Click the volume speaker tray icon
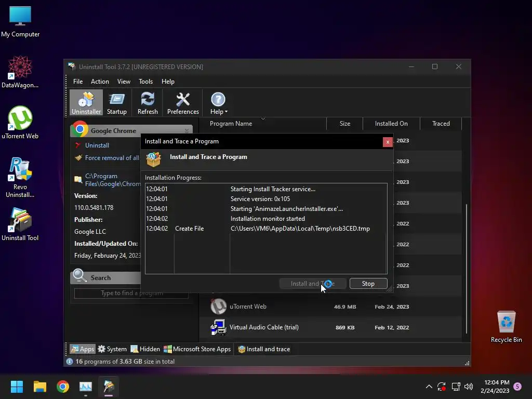This screenshot has height=399, width=532. click(x=469, y=387)
